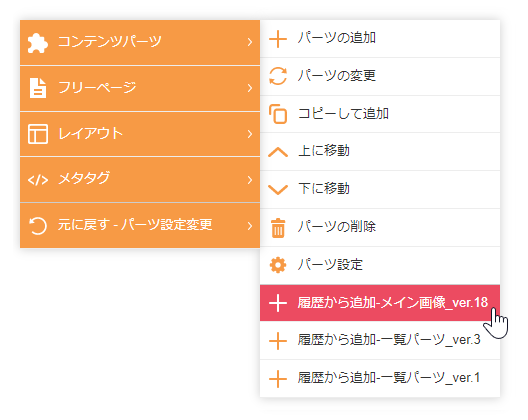The height and width of the screenshot is (420, 528).
Task: Expand the フリーページ submenu chevron
Action: tap(250, 88)
